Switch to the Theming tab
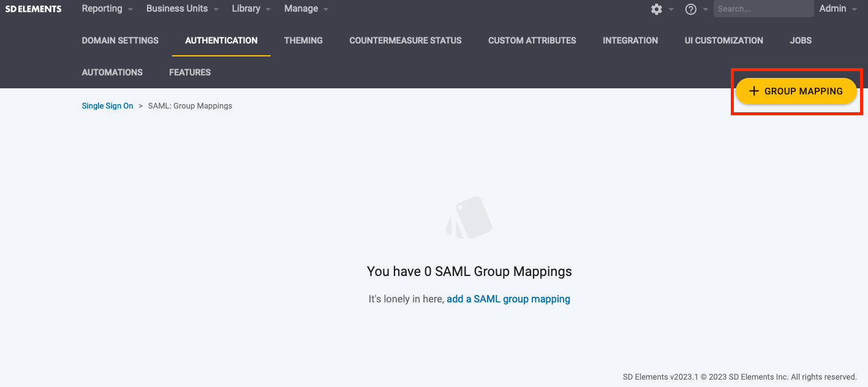 (303, 40)
